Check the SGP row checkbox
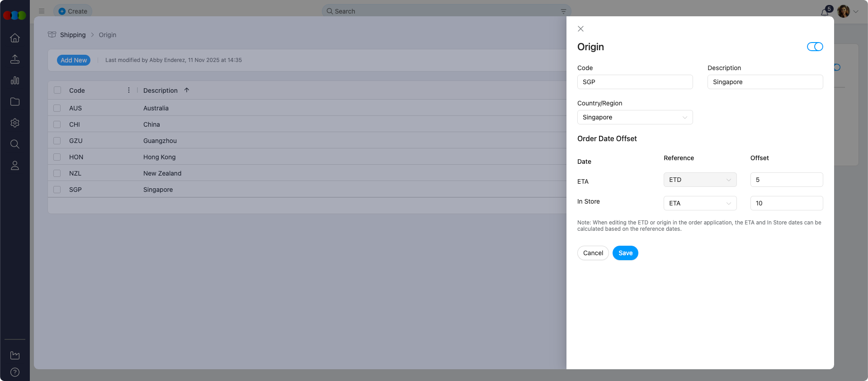 tap(57, 190)
